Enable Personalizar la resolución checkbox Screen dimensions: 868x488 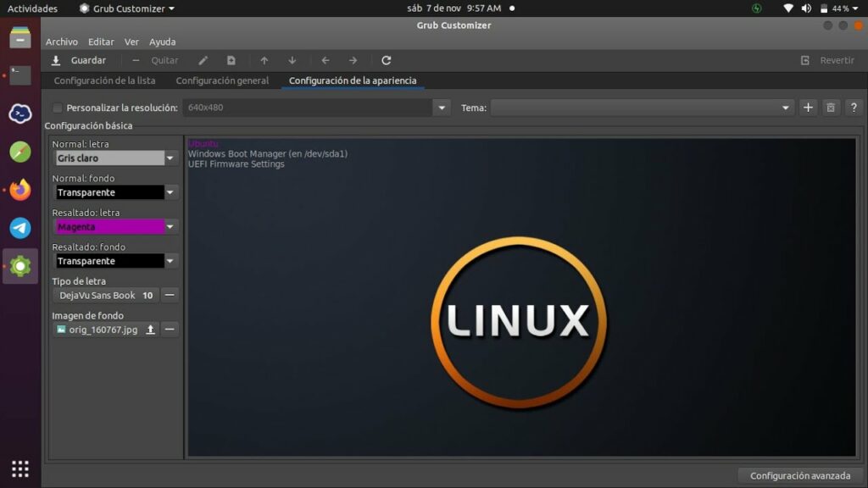(x=57, y=108)
